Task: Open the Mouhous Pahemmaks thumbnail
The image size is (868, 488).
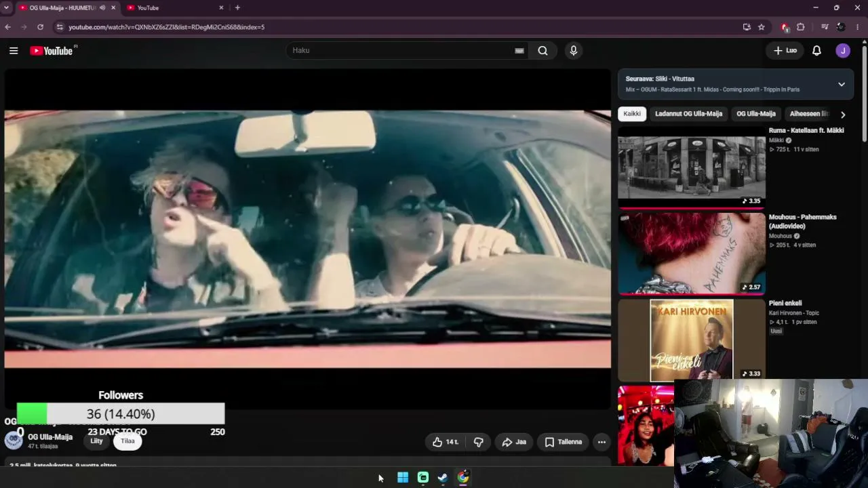Action: [692, 254]
